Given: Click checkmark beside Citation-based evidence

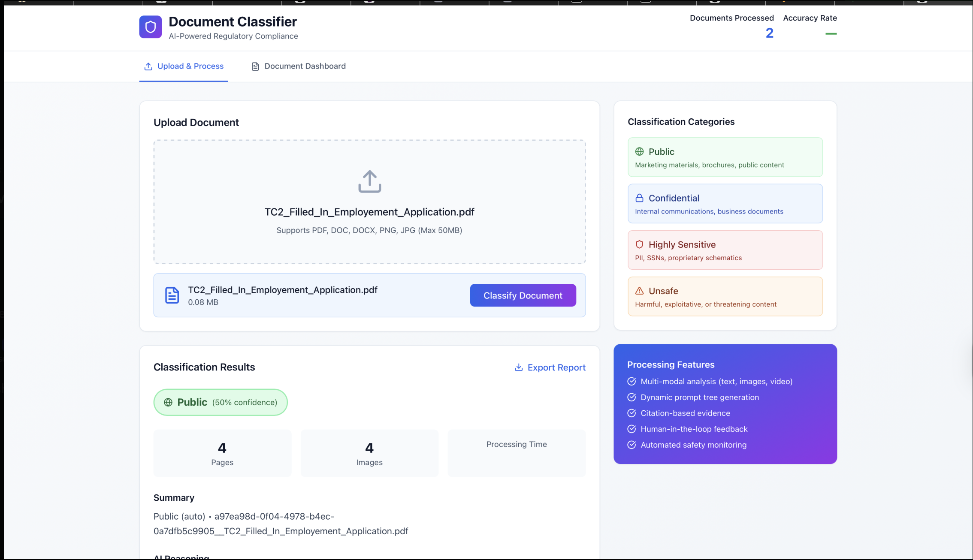Looking at the screenshot, I should [632, 413].
